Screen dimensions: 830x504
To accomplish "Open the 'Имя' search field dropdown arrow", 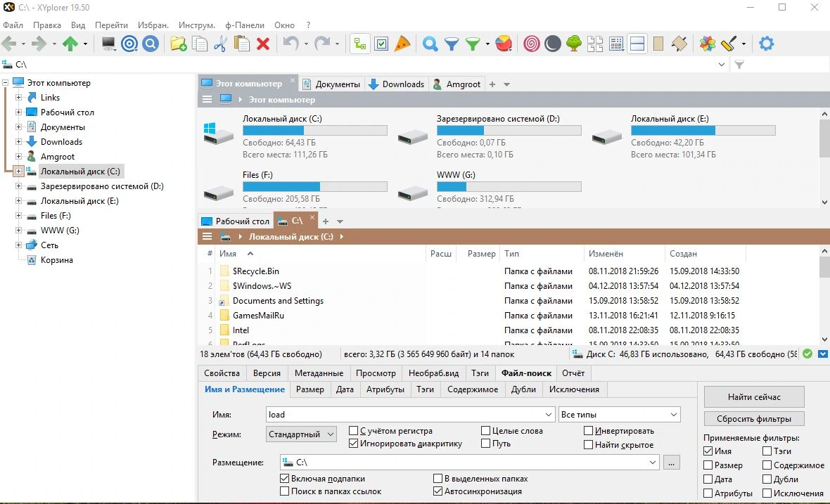I will coord(549,415).
